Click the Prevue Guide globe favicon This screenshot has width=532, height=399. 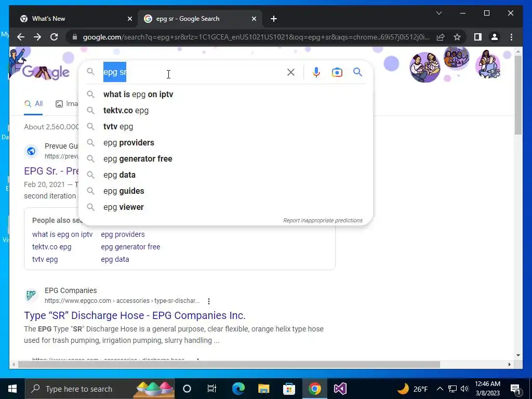(x=31, y=151)
